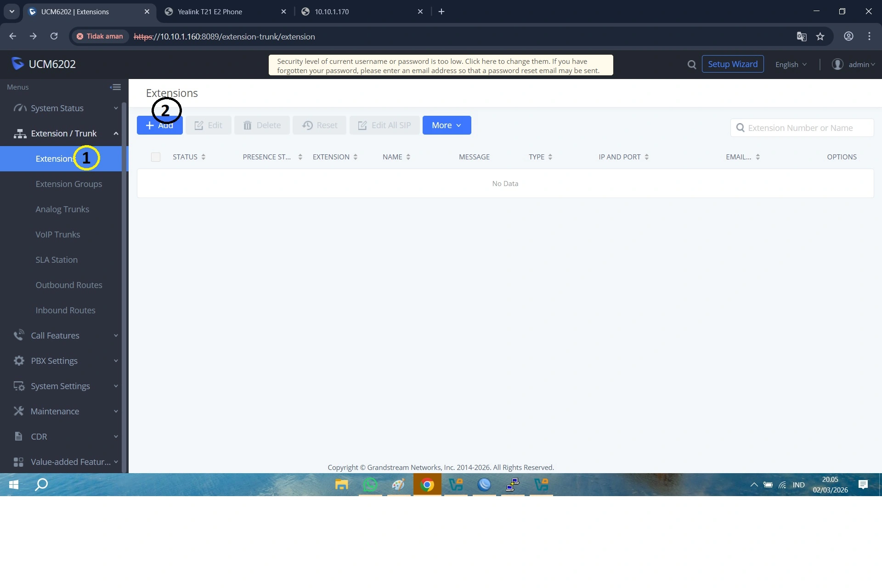This screenshot has height=588, width=882.
Task: Open WhatsApp from the taskbar
Action: tap(370, 485)
